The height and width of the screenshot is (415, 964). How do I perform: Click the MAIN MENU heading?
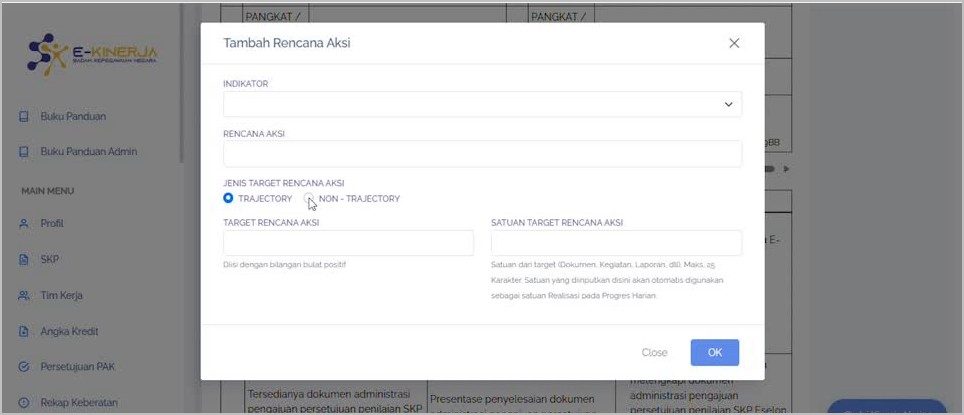[x=47, y=191]
